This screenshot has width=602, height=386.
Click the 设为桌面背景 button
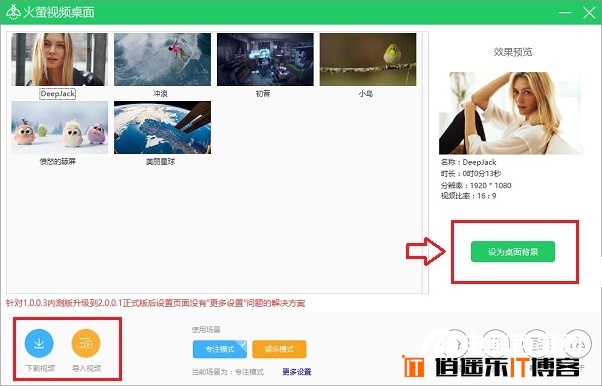[x=513, y=252]
